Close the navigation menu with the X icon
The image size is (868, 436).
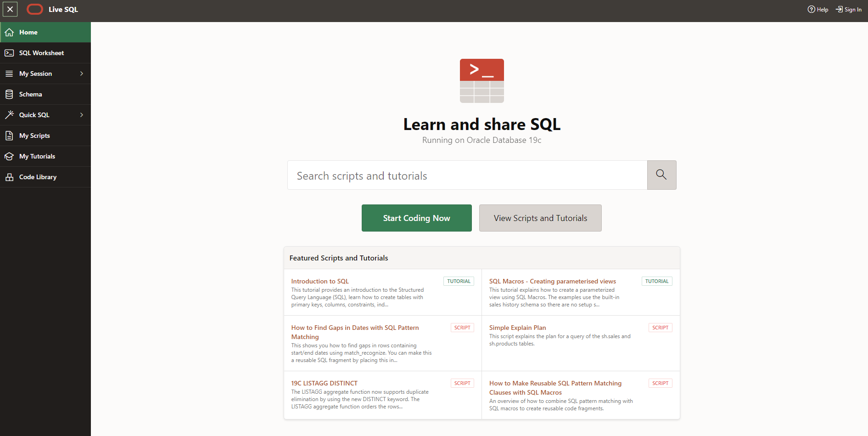tap(10, 9)
